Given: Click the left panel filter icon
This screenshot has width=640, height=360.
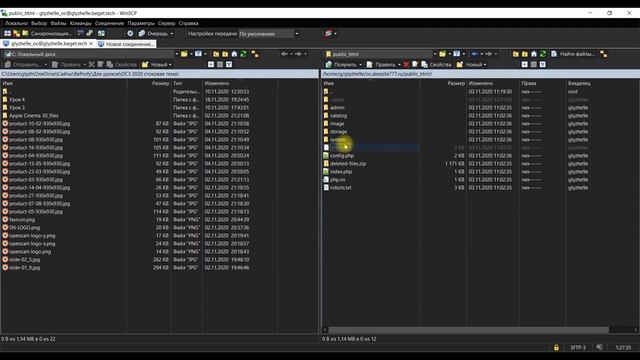Looking at the screenshot, I should (198, 54).
